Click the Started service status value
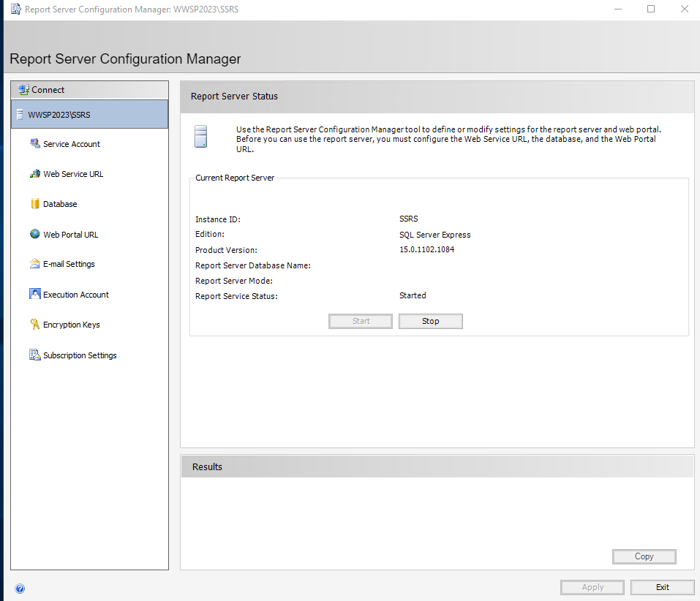Viewport: 700px width, 601px height. [x=413, y=295]
